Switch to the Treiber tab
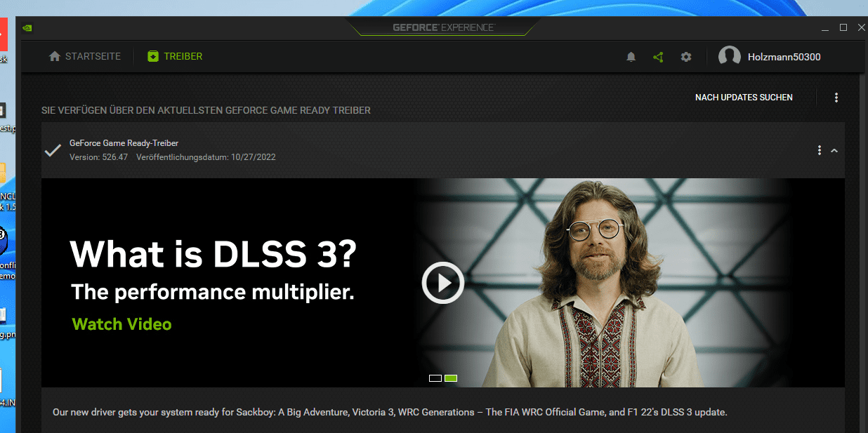The width and height of the screenshot is (868, 433). 175,56
